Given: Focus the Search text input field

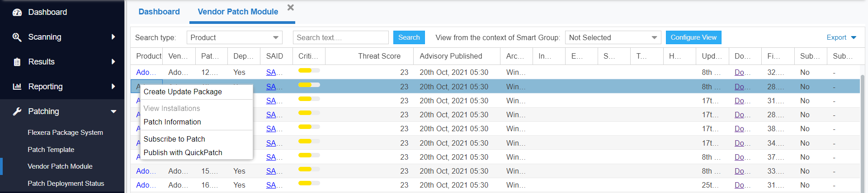Looking at the screenshot, I should (x=340, y=37).
